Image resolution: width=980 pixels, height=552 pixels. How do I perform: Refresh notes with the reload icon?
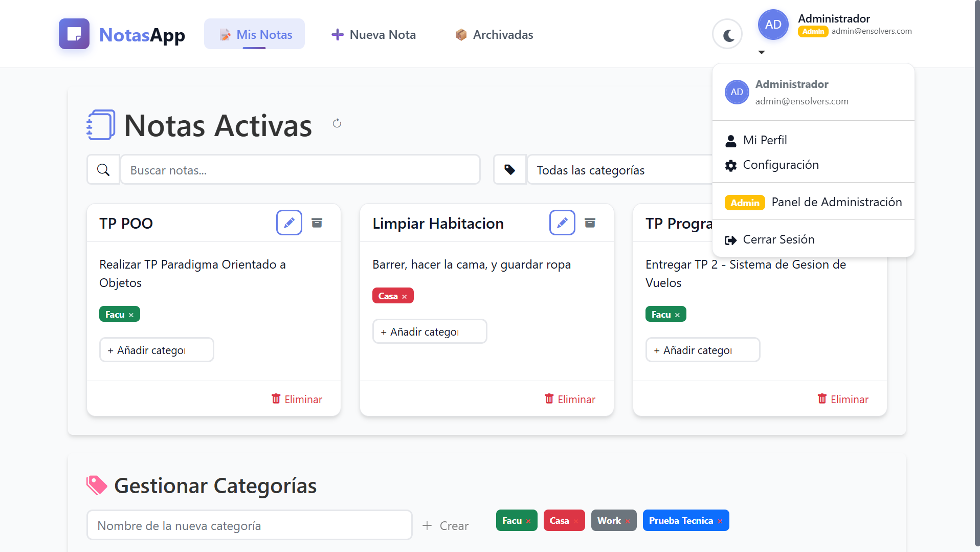[x=337, y=123]
